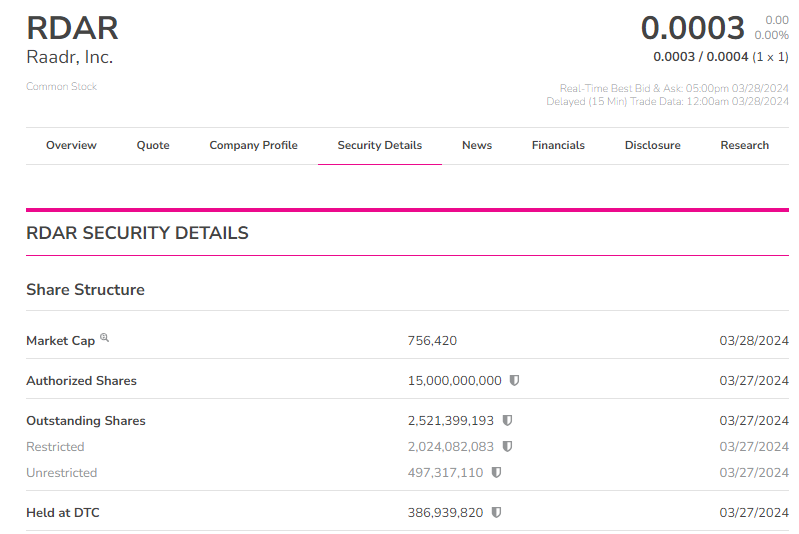Click the RDAR ticker symbol heading
Image resolution: width=799 pixels, height=534 pixels.
coord(72,28)
